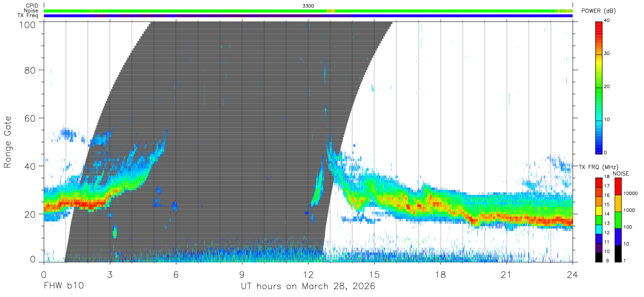
Task: Click the '3' UT hours tick label
Action: [x=110, y=274]
